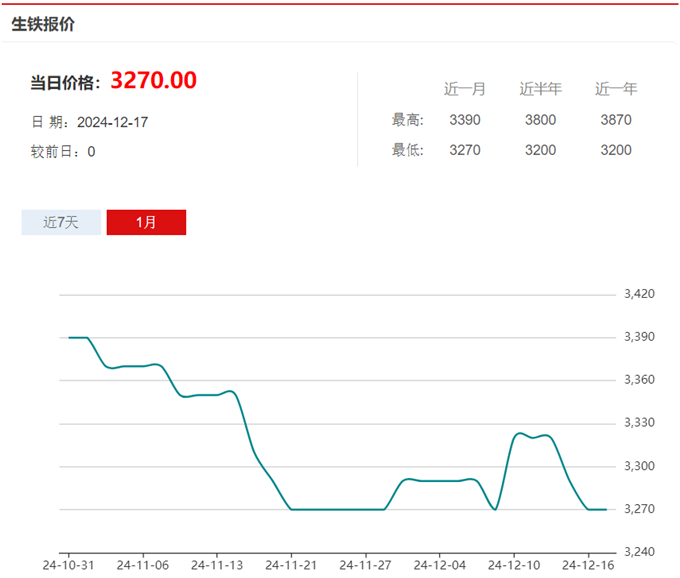
Task: Click the 3,360 y-axis label
Action: 639,380
